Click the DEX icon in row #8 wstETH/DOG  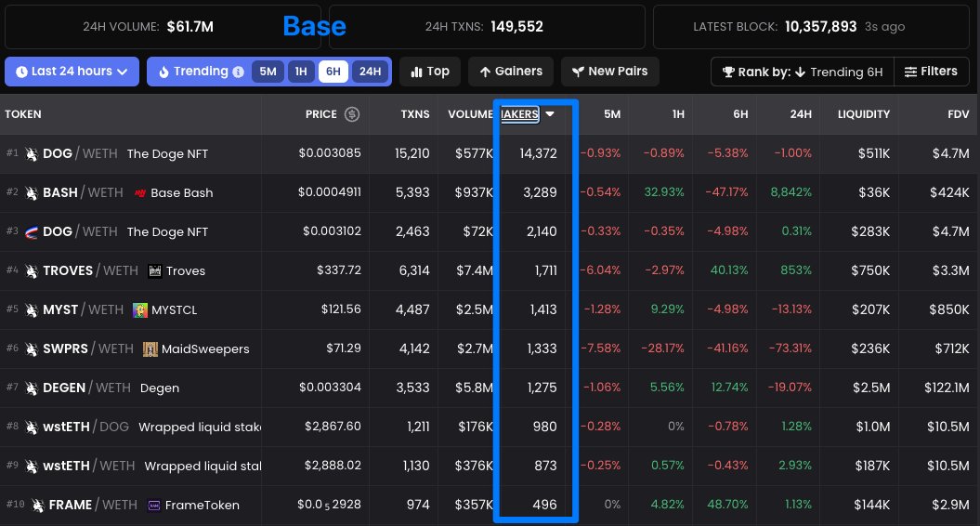[32, 427]
